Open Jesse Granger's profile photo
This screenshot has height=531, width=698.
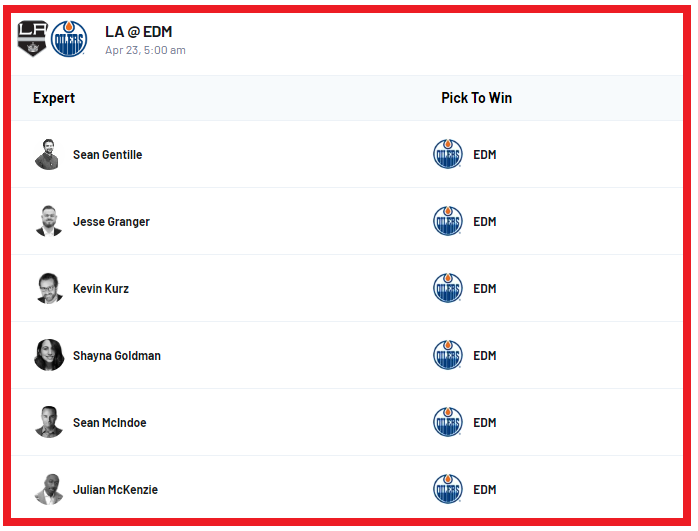pos(48,221)
